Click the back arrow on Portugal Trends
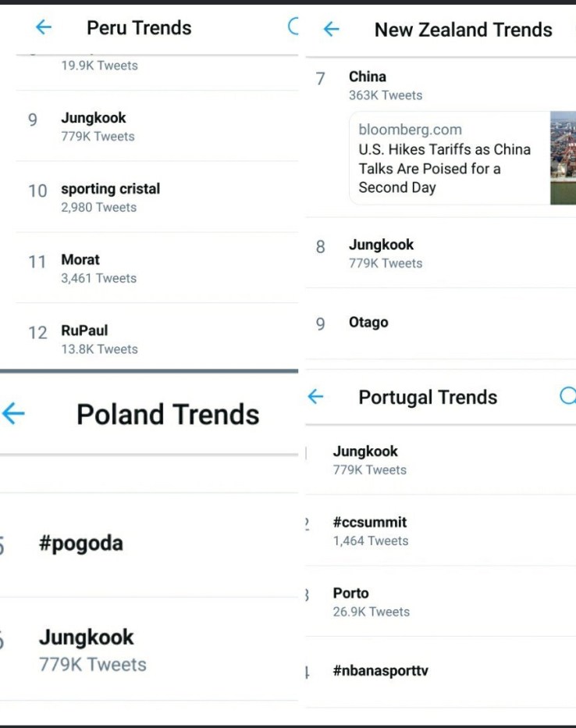This screenshot has width=576, height=728. click(315, 397)
